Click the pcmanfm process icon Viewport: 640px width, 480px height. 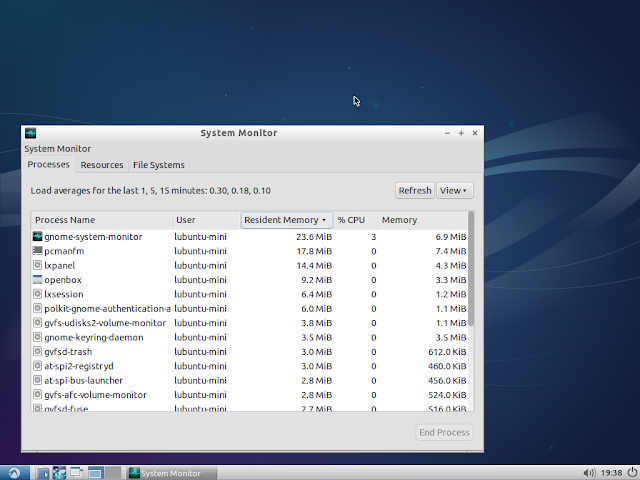pyautogui.click(x=37, y=251)
